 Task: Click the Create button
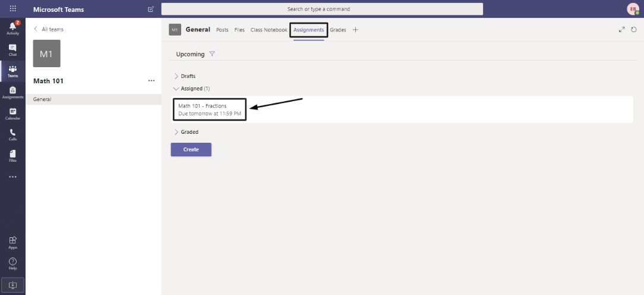coord(191,149)
